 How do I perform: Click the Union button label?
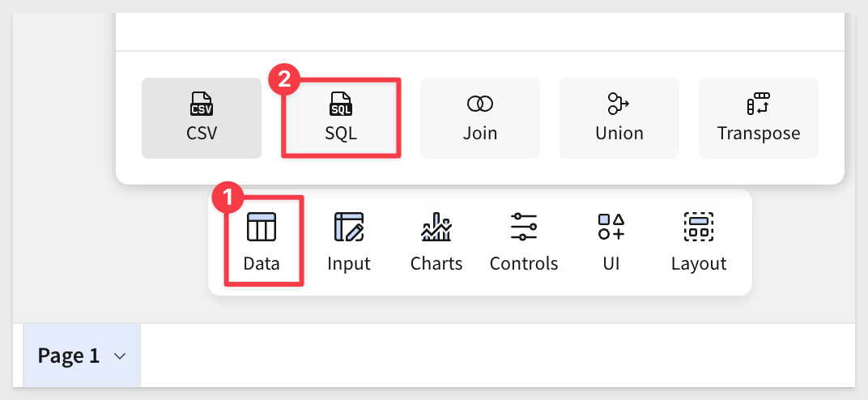point(619,134)
